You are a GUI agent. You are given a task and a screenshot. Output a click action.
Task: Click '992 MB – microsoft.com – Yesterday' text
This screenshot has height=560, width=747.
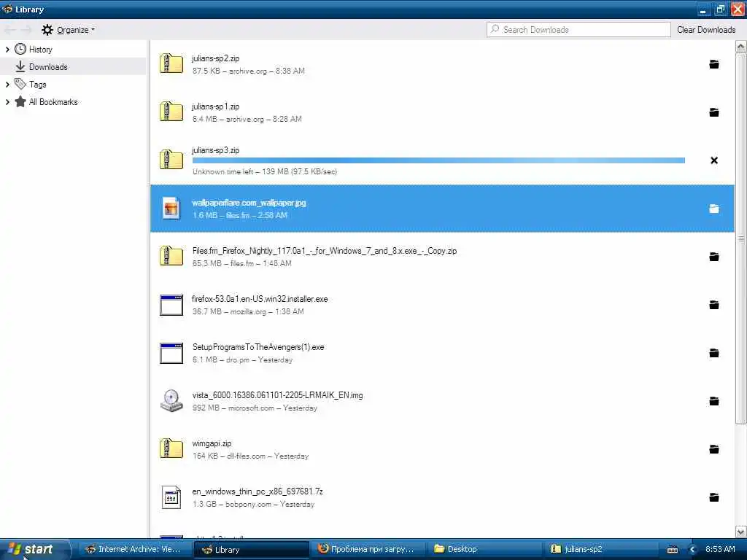pos(255,408)
